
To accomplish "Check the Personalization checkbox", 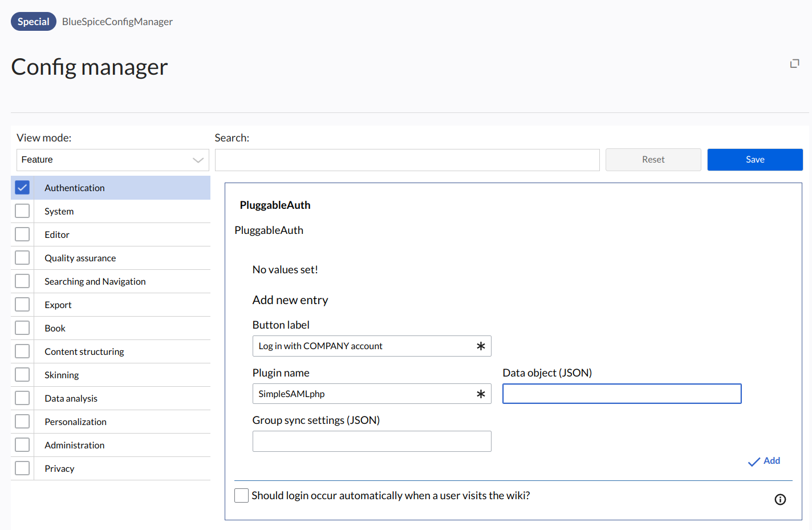I will pyautogui.click(x=22, y=422).
